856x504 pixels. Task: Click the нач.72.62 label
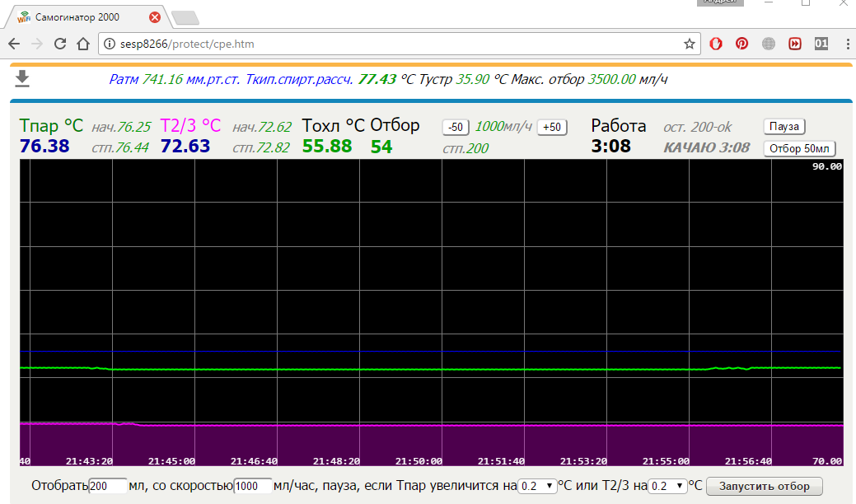tap(262, 127)
